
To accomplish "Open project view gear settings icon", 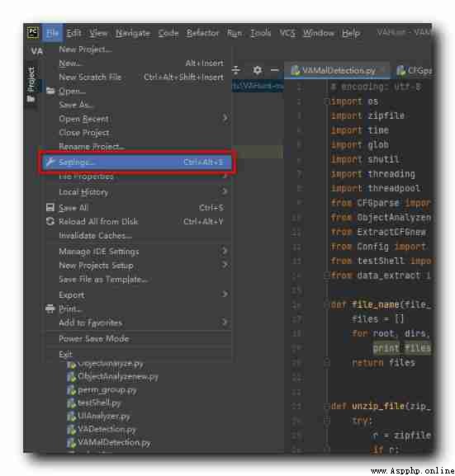I will tap(257, 70).
